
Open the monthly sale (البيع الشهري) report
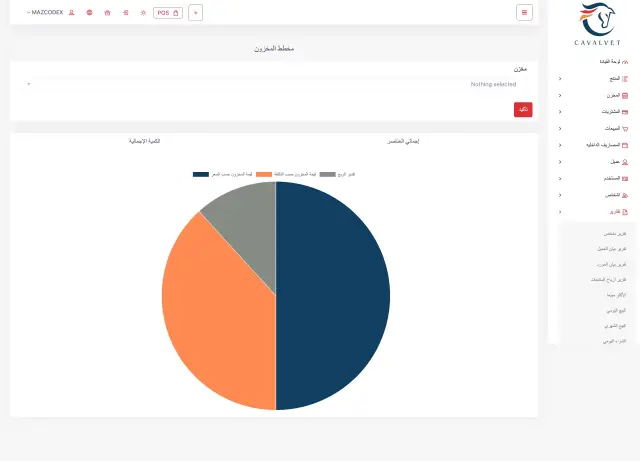point(615,326)
